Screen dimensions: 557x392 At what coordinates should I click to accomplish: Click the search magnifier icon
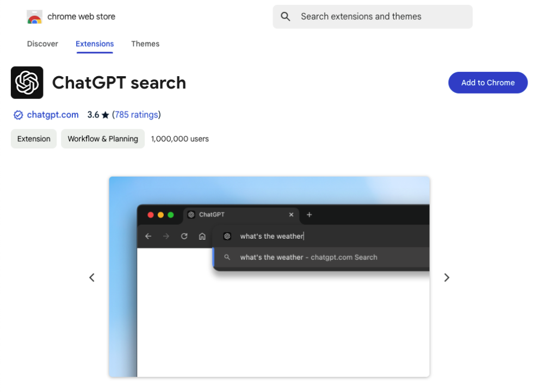point(286,16)
